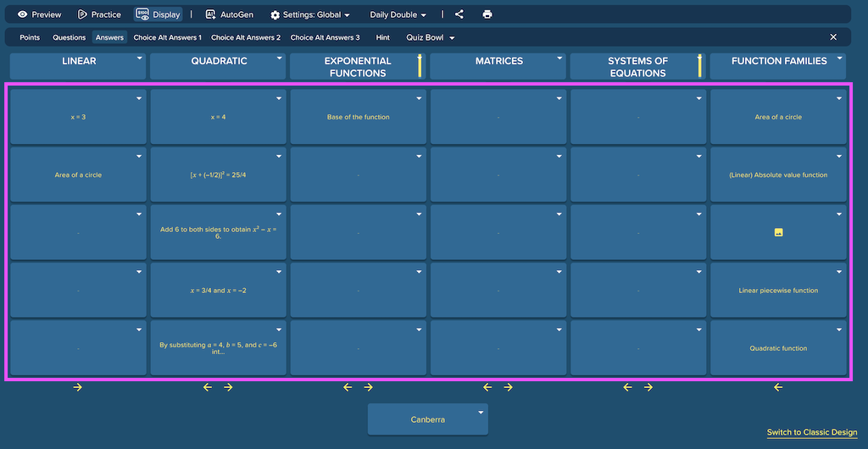Click left arrow below Function Families column
868x449 pixels.
coord(778,387)
